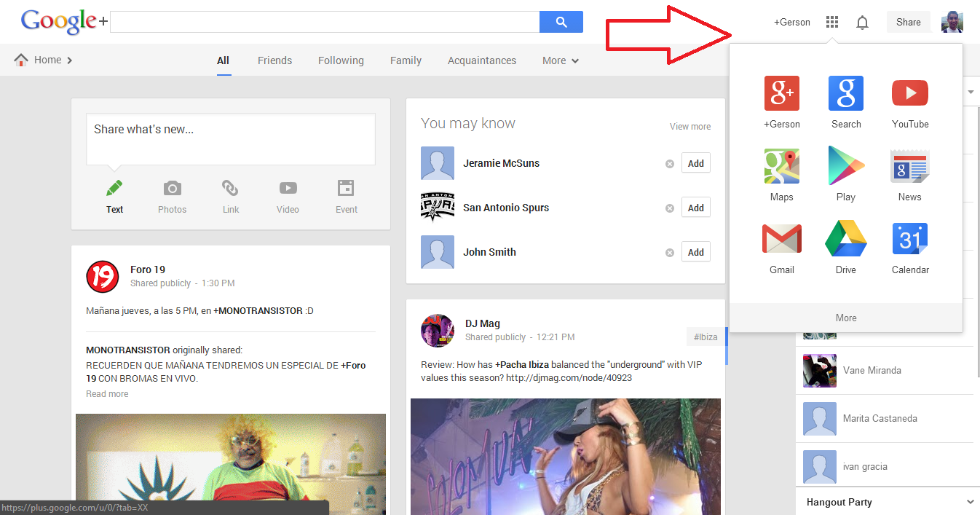Open the profile avatar in header
Viewport: 980px width, 515px height.
tap(953, 22)
